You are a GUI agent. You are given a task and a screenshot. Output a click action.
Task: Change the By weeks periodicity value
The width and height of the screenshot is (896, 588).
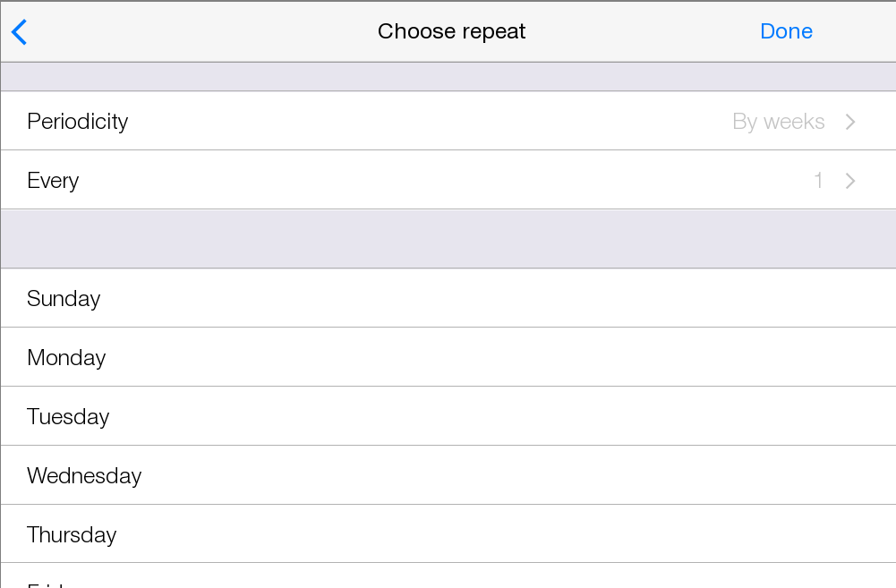coord(778,122)
